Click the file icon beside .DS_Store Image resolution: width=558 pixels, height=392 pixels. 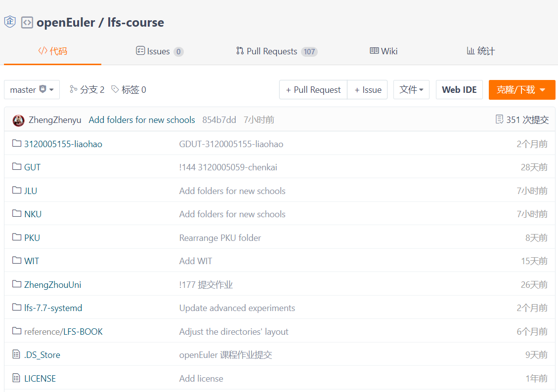17,354
